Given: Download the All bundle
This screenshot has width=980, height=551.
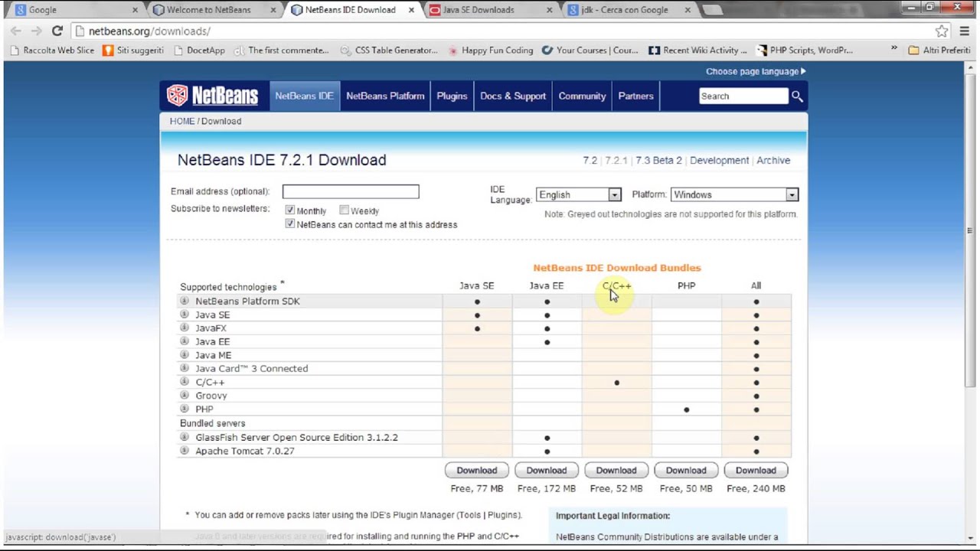Looking at the screenshot, I should pos(756,470).
